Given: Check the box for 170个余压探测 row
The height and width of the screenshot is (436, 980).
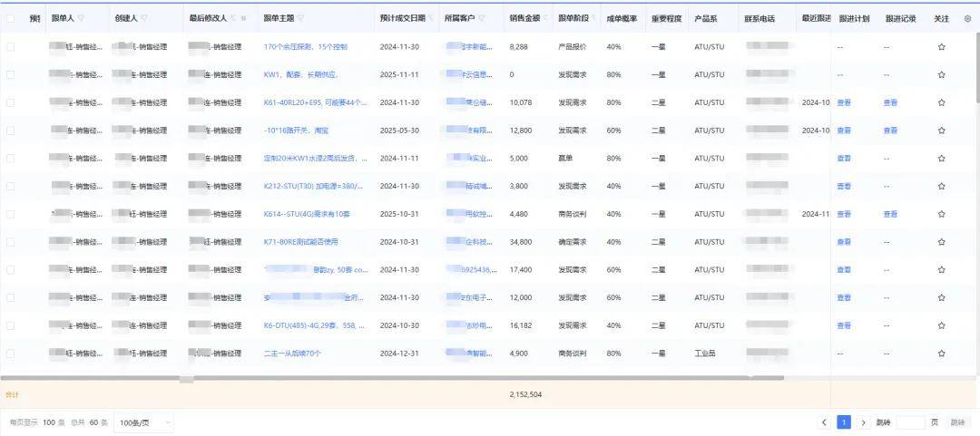Looking at the screenshot, I should tap(11, 47).
